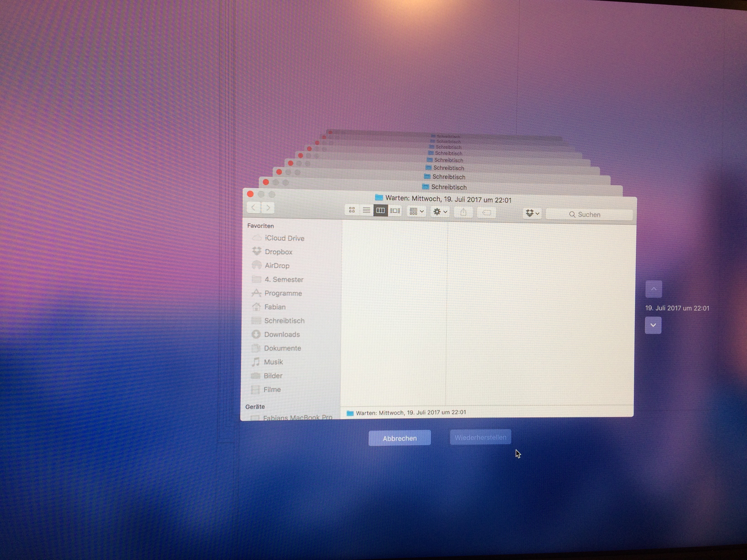Switch to Cover Flow view

click(x=395, y=211)
